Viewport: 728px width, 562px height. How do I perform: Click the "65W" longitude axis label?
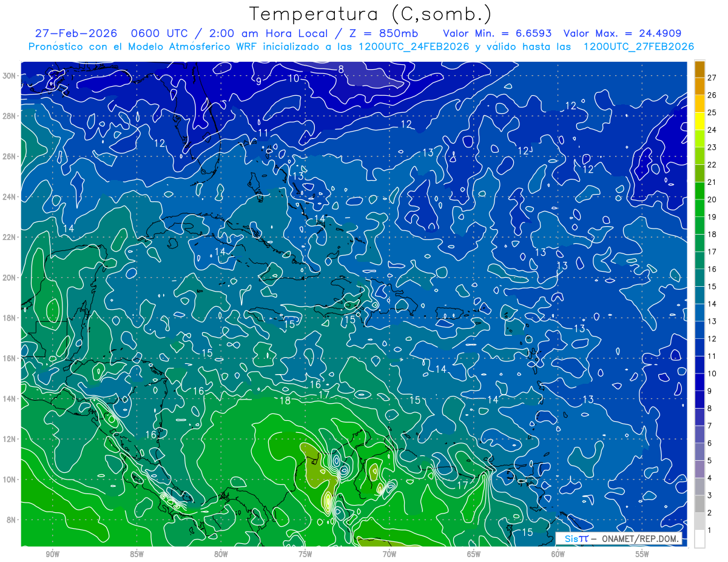[x=474, y=554]
